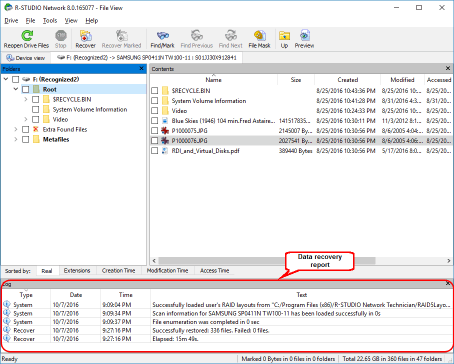Collapse the Root folder node

coord(16,89)
